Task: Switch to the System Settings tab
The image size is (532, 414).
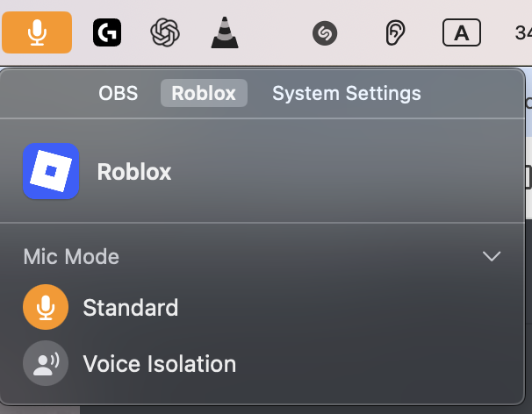Action: pos(347,93)
